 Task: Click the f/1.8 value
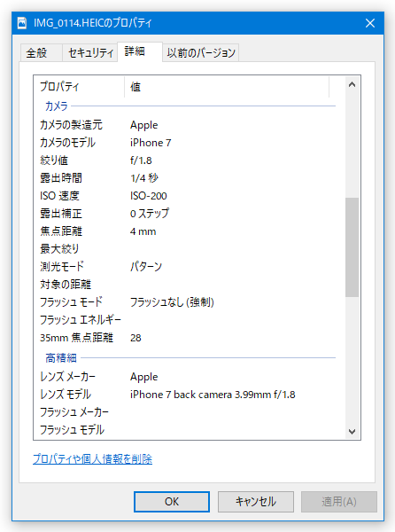(x=141, y=160)
